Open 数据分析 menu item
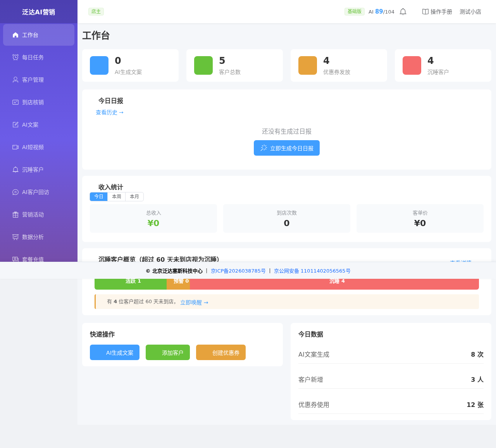496x448 pixels. click(x=39, y=237)
